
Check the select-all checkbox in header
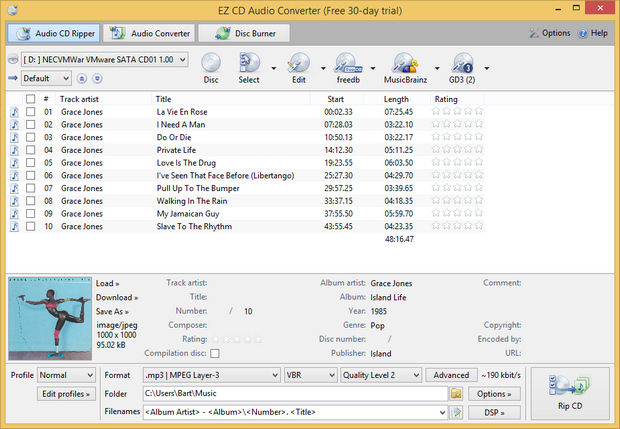[x=30, y=99]
